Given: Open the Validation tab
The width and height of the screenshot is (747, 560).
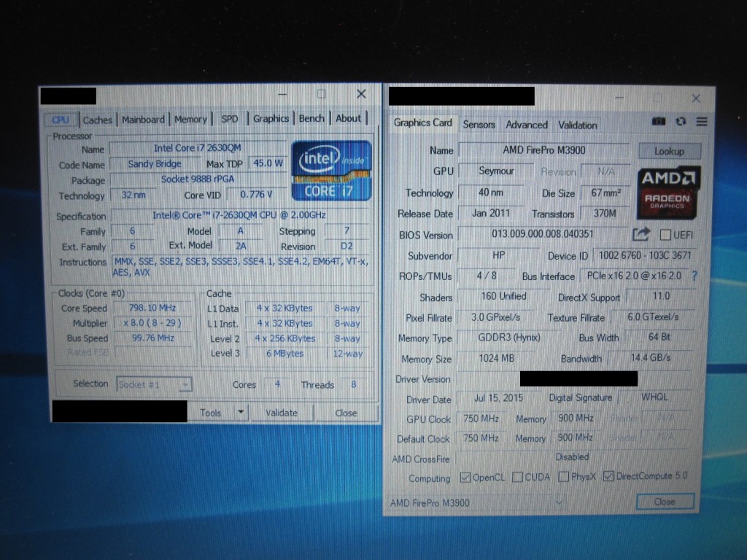Looking at the screenshot, I should click(578, 125).
